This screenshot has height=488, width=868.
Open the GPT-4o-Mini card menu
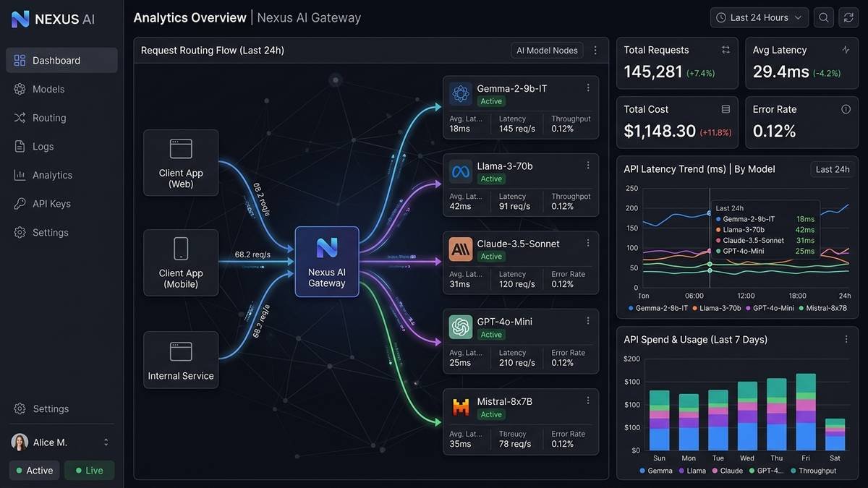click(x=588, y=320)
